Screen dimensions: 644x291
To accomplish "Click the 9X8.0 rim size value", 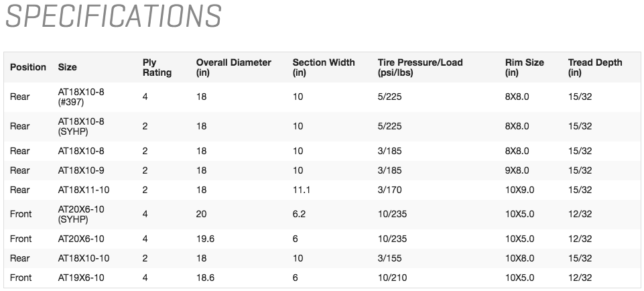I will 517,170.
